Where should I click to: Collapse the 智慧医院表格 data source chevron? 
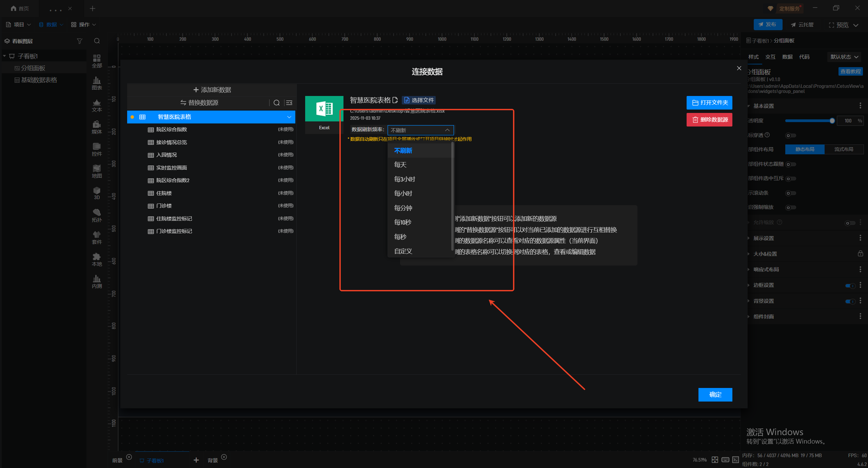(x=289, y=117)
